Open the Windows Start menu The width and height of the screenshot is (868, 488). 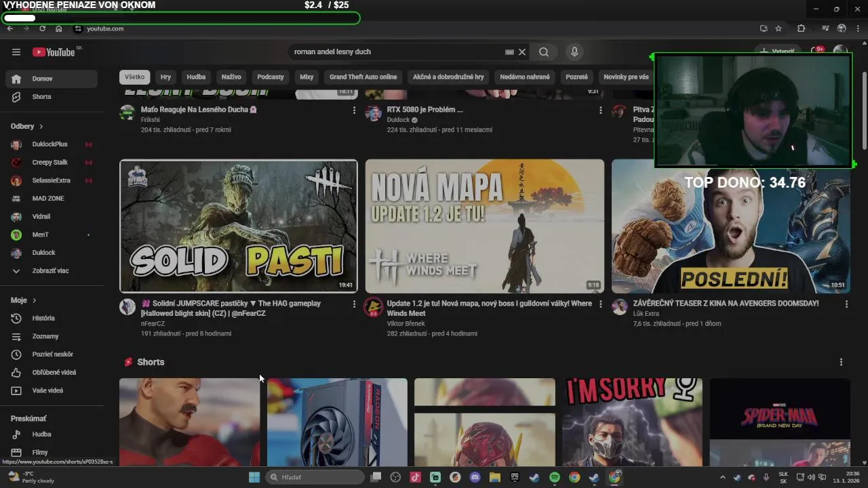pos(254,477)
